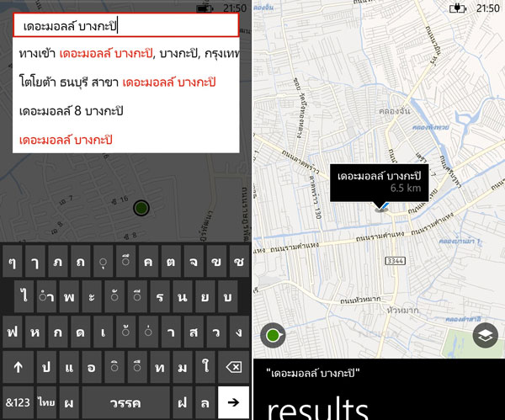Tap the ต key

[x=171, y=261]
